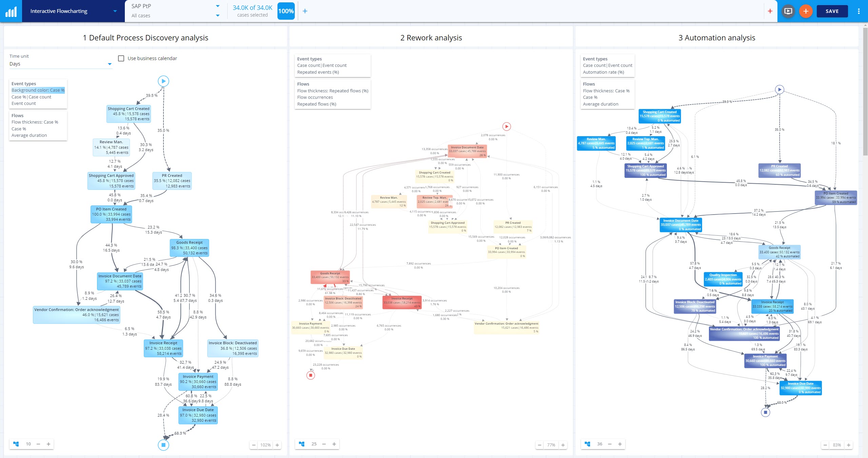Expand the All cases filter dropdown arrow
Image resolution: width=868 pixels, height=458 pixels.
click(218, 16)
